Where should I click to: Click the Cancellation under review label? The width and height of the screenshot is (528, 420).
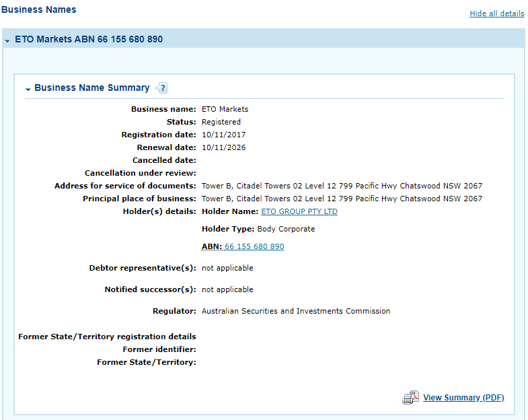(141, 173)
